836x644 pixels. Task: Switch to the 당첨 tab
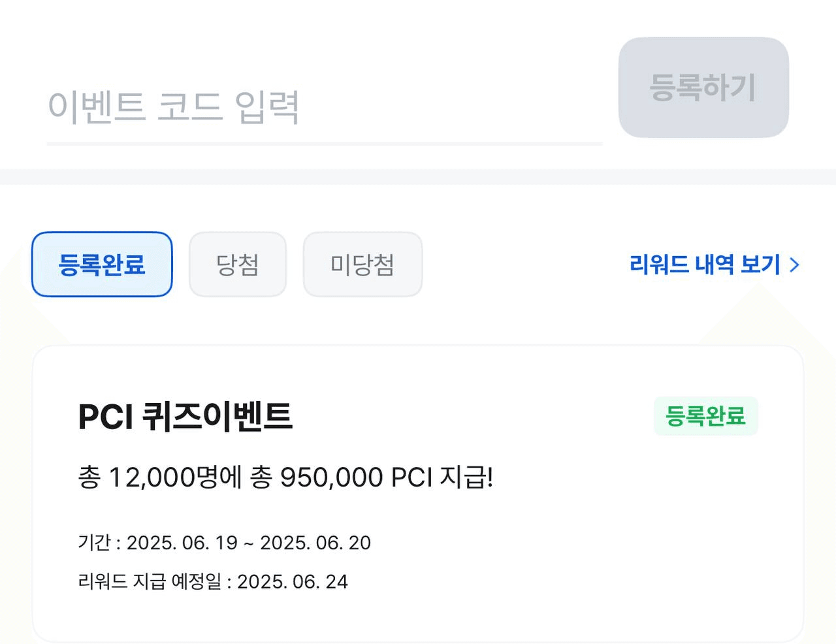pyautogui.click(x=238, y=265)
